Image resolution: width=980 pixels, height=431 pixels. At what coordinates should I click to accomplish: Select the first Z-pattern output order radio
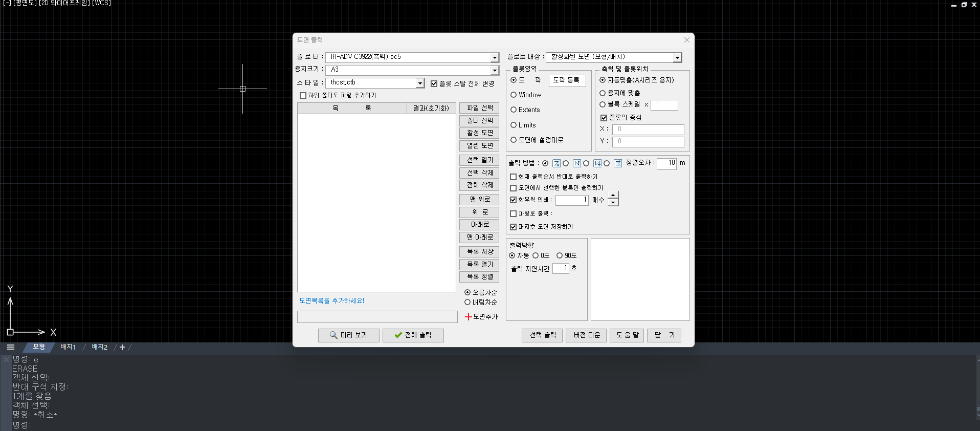[545, 163]
